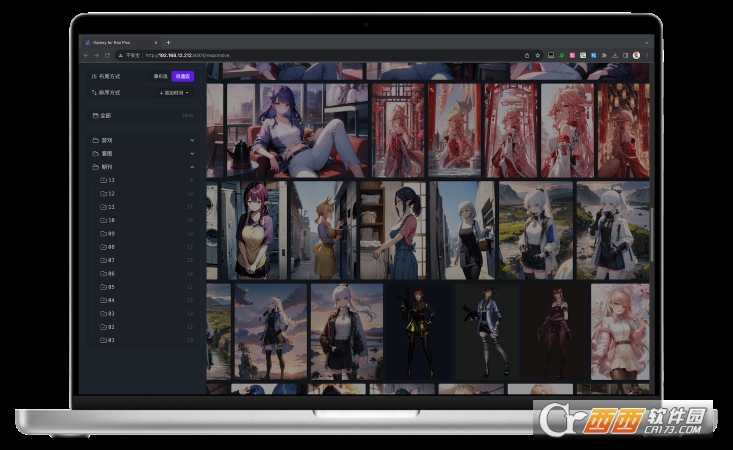Select the 瀑布流 layout option
Viewport: 733px width, 450px height.
160,76
